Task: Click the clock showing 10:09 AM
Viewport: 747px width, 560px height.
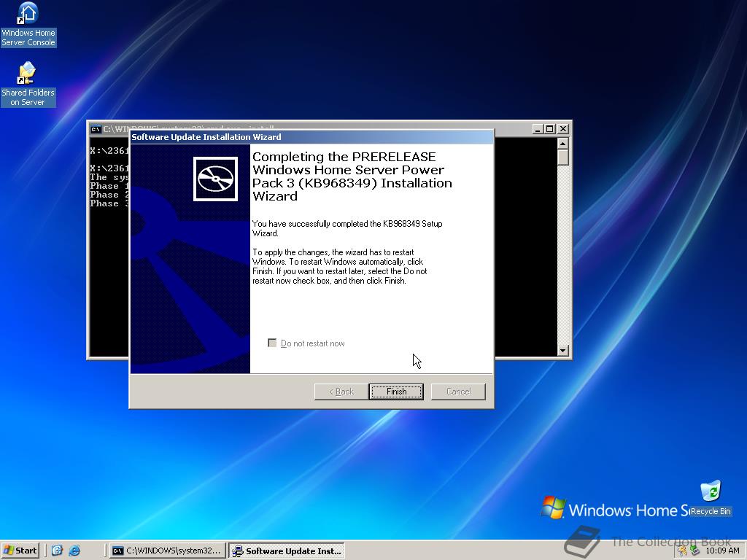Action: tap(722, 551)
